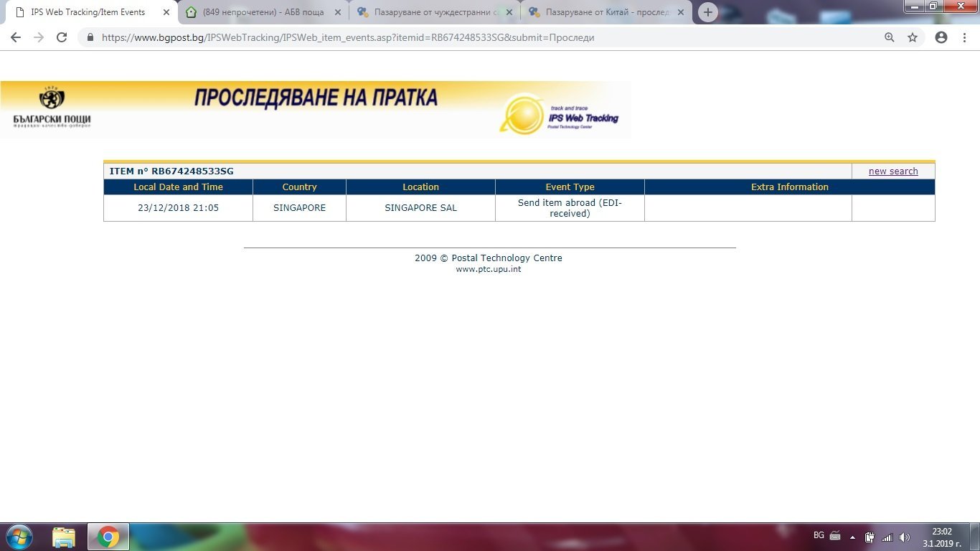Open the Chrome three-dot menu
Image resolution: width=980 pixels, height=551 pixels.
(x=965, y=37)
